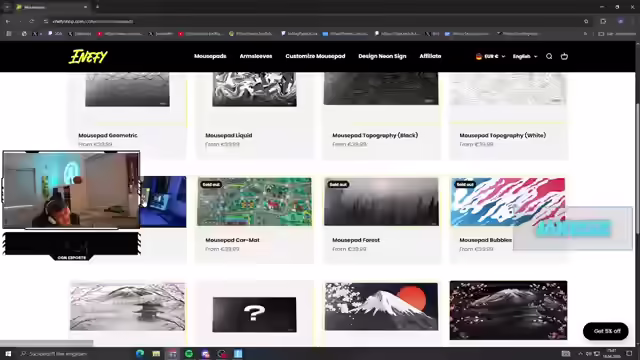
Task: Click the browser address bar
Action: click(x=314, y=21)
